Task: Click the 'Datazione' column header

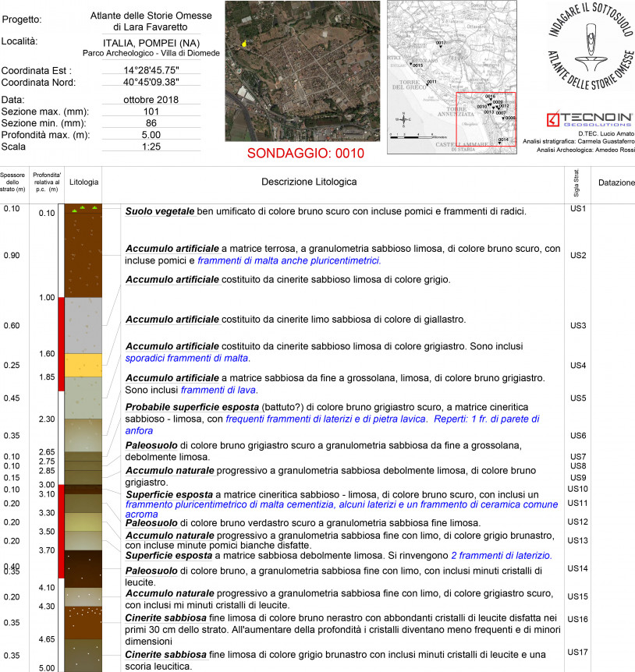Action: [615, 182]
